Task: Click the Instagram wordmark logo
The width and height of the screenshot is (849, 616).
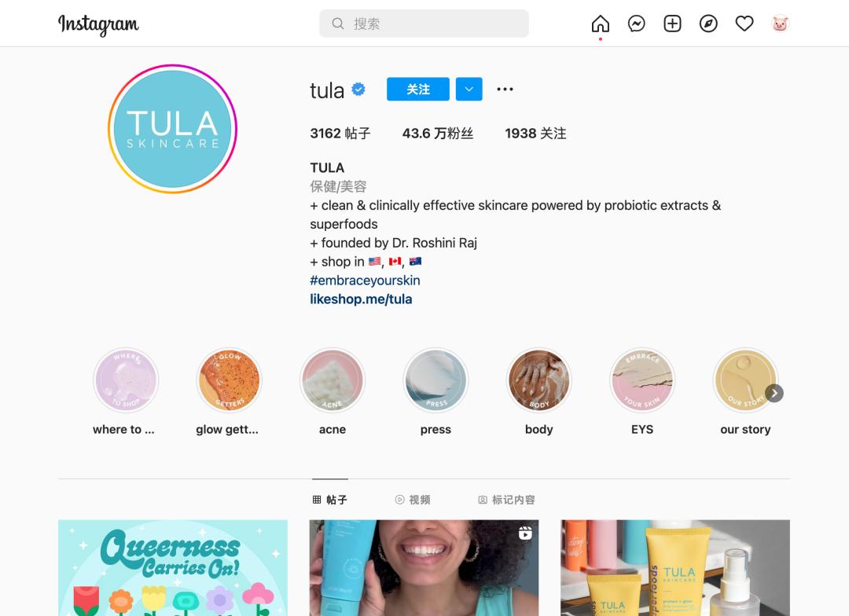Action: [x=98, y=24]
